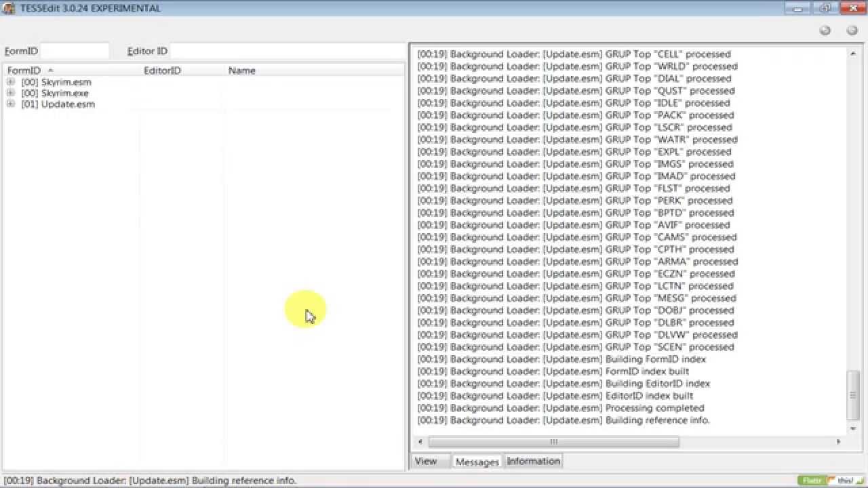
Task: Click the status bar loader message
Action: [x=150, y=481]
